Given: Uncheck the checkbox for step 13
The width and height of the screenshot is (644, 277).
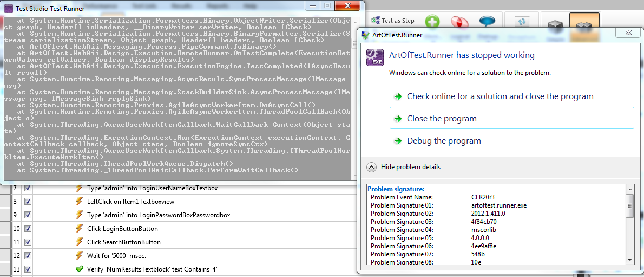Looking at the screenshot, I should pyautogui.click(x=28, y=269).
